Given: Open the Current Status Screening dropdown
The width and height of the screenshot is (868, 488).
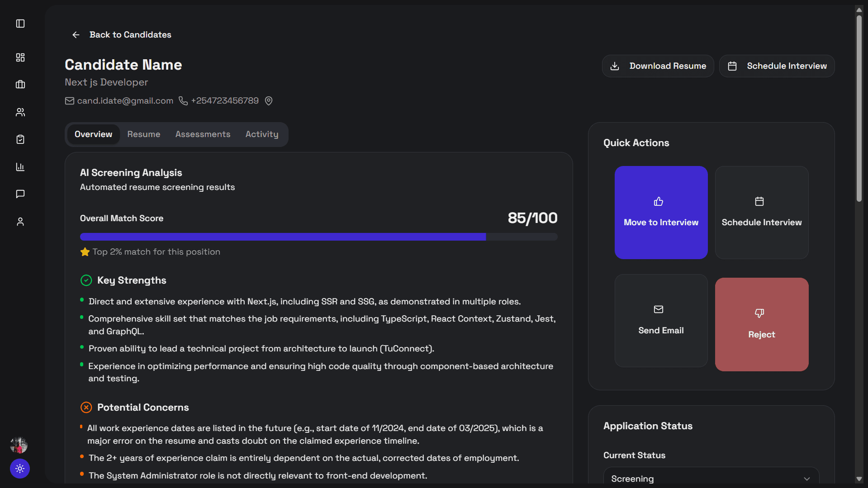Looking at the screenshot, I should click(710, 478).
